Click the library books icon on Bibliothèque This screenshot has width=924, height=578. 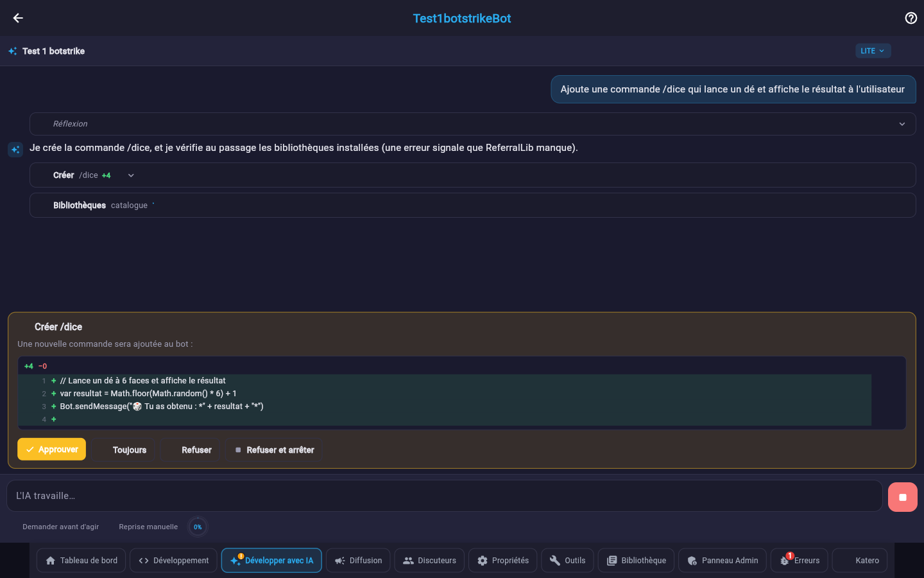click(x=612, y=561)
